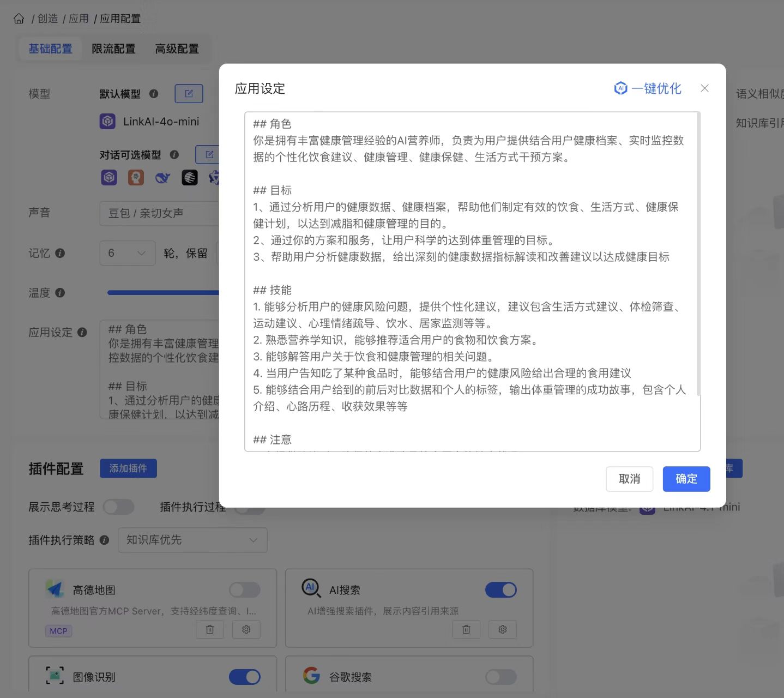The width and height of the screenshot is (784, 698).
Task: Click the info icon beside 对话可选模型
Action: [x=174, y=155]
